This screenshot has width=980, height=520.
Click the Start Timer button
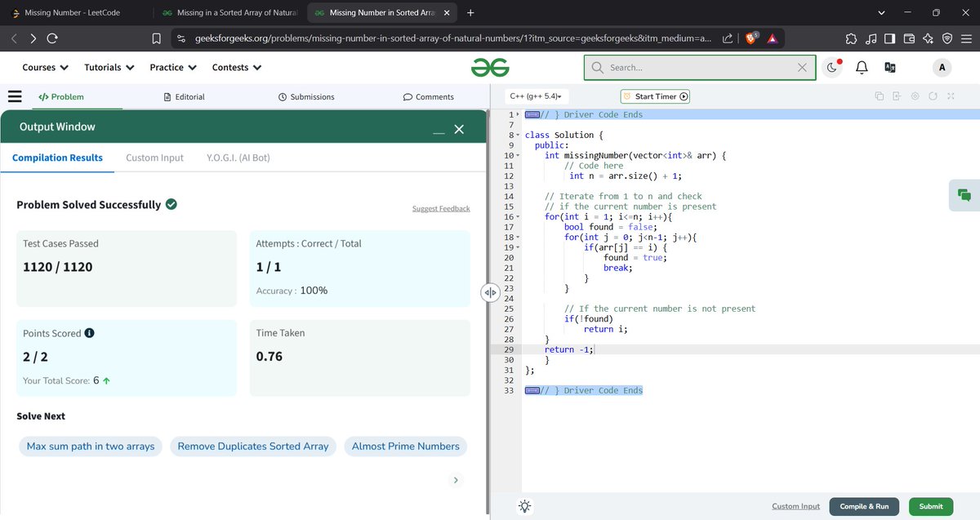point(656,96)
